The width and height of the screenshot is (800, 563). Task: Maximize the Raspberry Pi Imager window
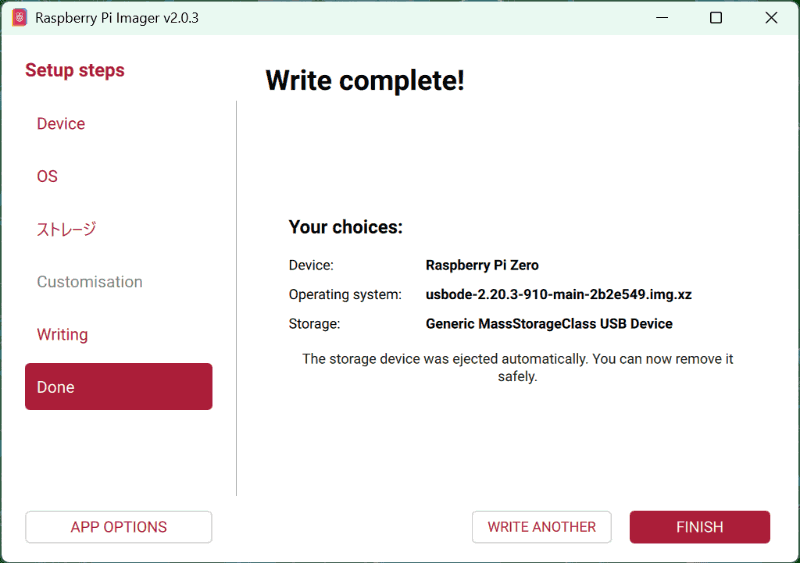point(716,18)
